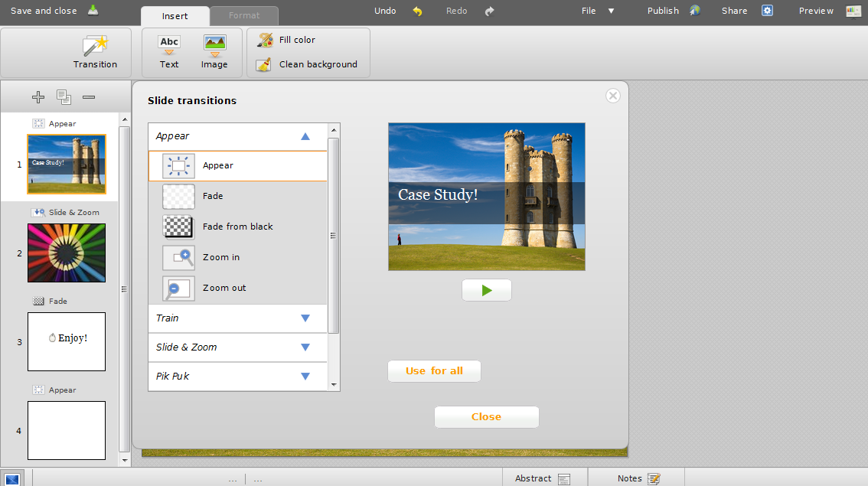Screen dimensions: 868x486
Task: Apply Clean background
Action: coord(308,64)
